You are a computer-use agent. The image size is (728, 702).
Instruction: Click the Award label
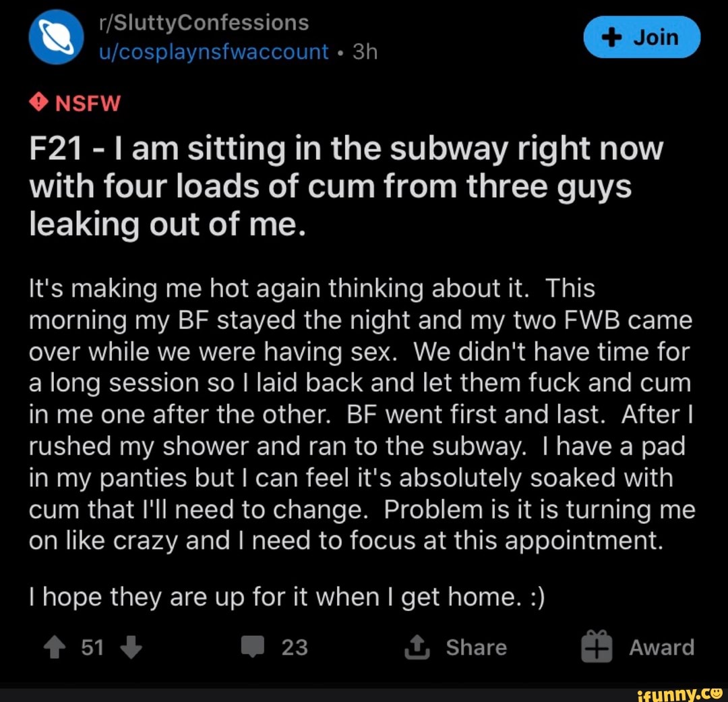(x=661, y=647)
